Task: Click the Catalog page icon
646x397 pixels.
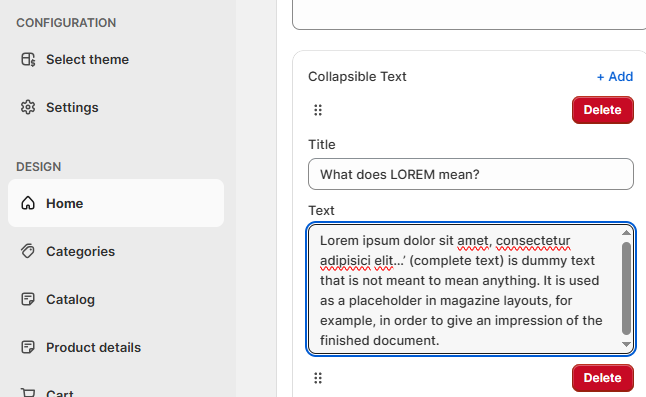Action: point(28,299)
